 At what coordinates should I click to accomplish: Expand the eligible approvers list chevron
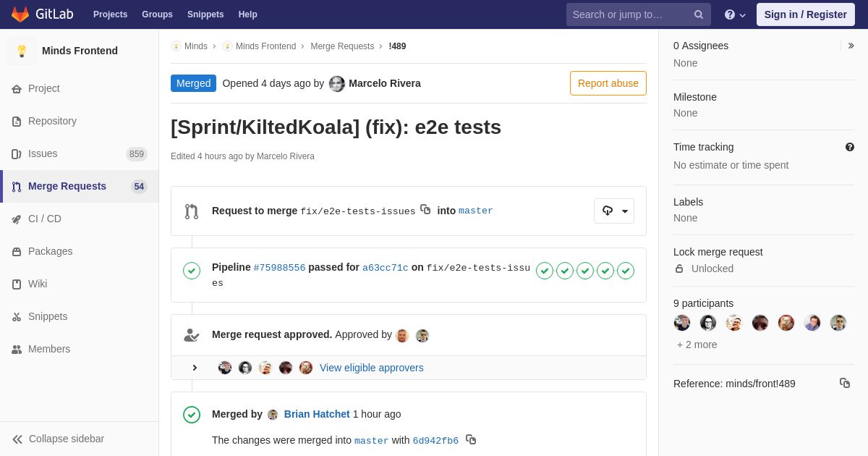pyautogui.click(x=195, y=368)
